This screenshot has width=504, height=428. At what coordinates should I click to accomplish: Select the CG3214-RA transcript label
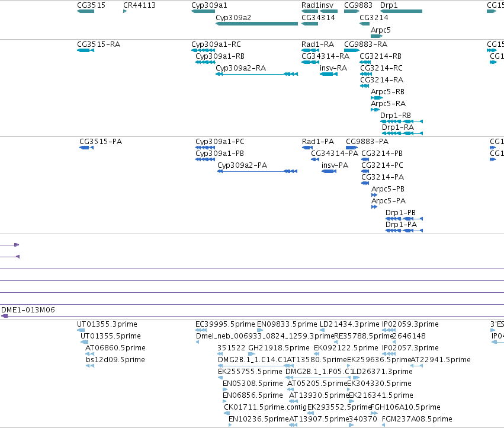(381, 80)
